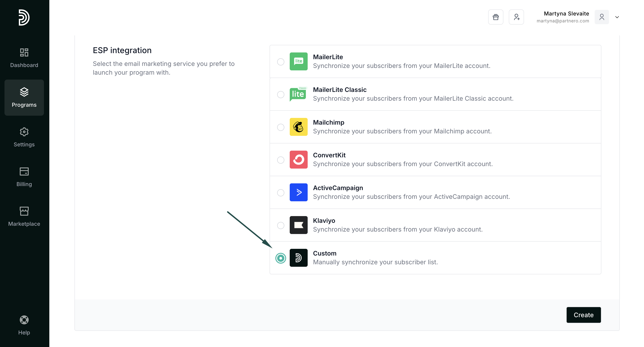The image size is (644, 347).
Task: Click the add user icon
Action: [516, 17]
